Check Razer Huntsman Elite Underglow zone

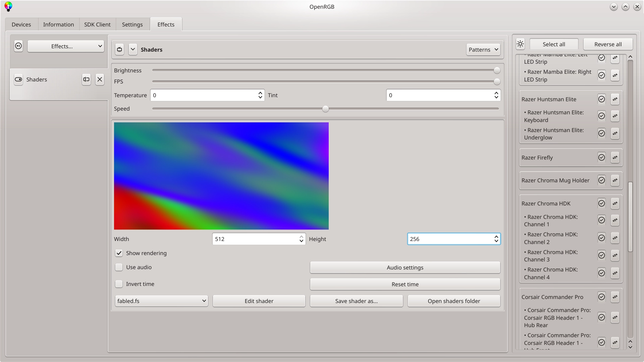coord(602,133)
